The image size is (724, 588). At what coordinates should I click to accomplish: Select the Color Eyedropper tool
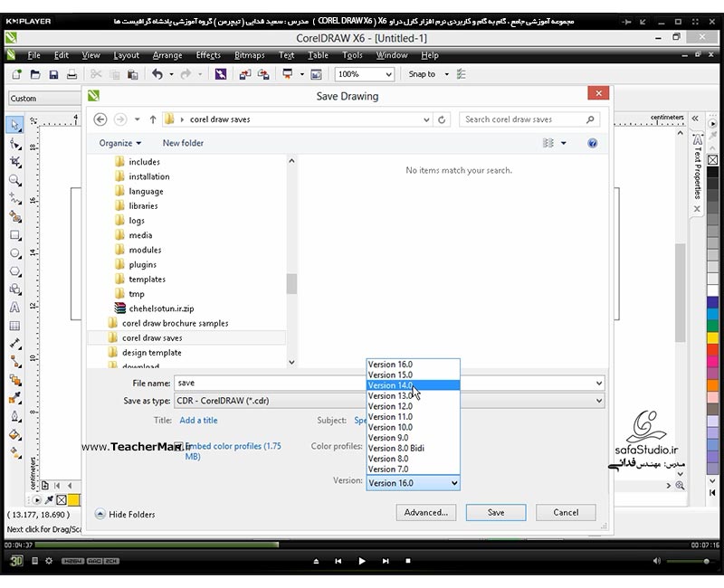(x=15, y=398)
